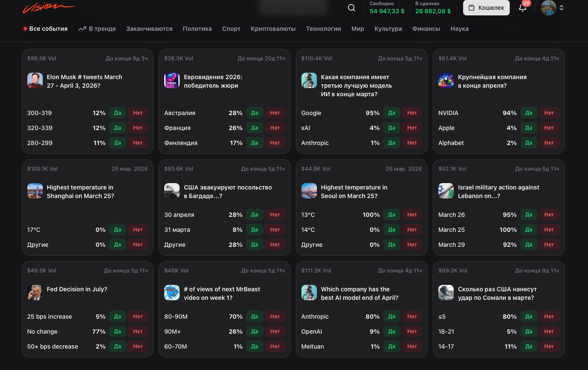Click the Евровидение 2026 event icon
The image size is (588, 370).
(172, 80)
